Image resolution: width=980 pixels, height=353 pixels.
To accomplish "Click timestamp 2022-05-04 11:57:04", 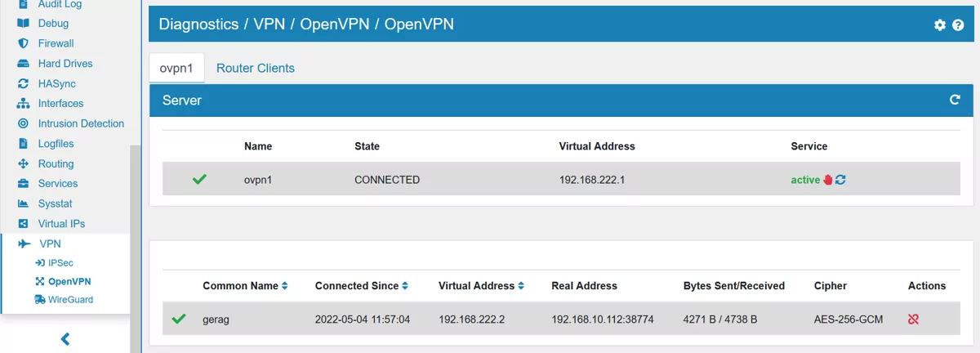I will click(363, 319).
